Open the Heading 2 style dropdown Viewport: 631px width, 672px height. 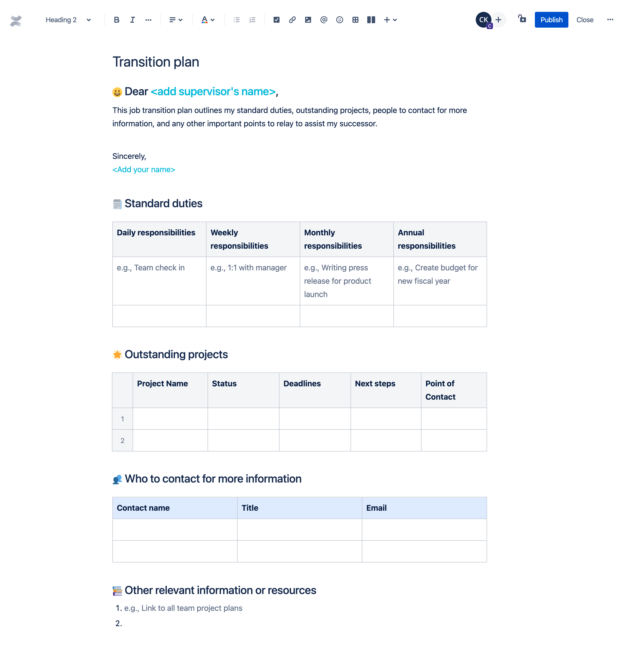67,19
